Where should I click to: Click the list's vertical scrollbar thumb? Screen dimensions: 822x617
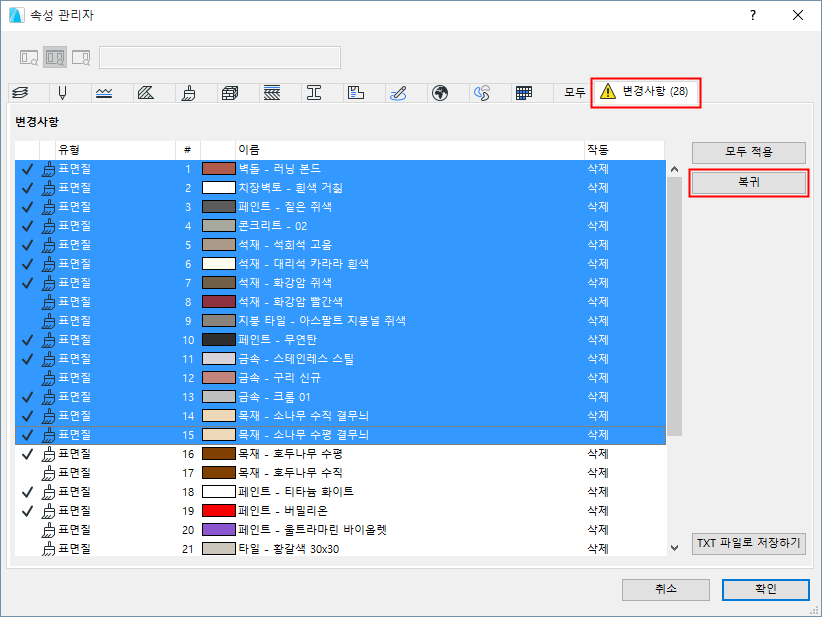pos(675,307)
